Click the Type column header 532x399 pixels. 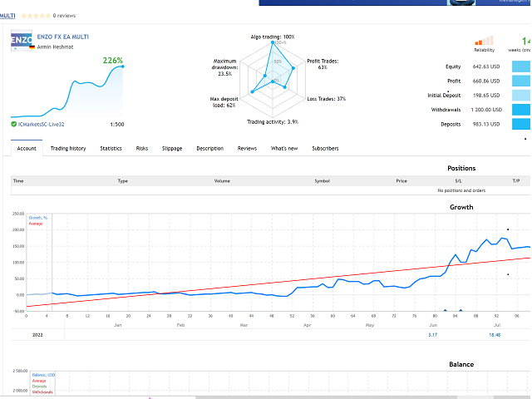pos(123,181)
